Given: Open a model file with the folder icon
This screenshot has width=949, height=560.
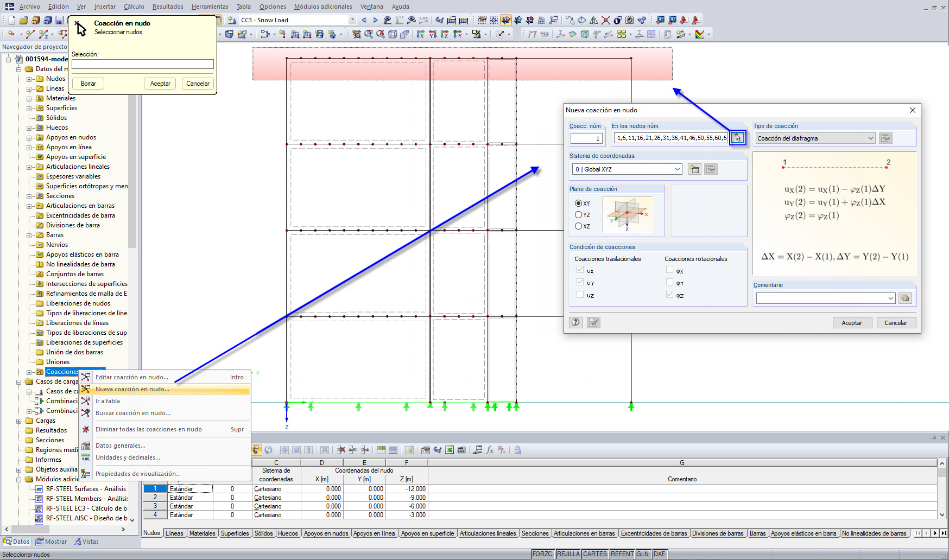Looking at the screenshot, I should click(x=23, y=20).
